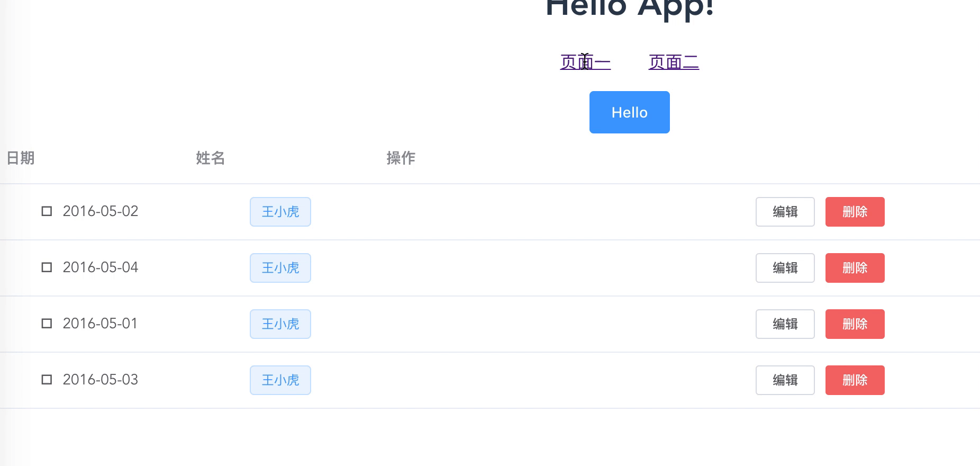Screen dimensions: 980x466
Task: Open the 页面二 link
Action: click(x=674, y=62)
